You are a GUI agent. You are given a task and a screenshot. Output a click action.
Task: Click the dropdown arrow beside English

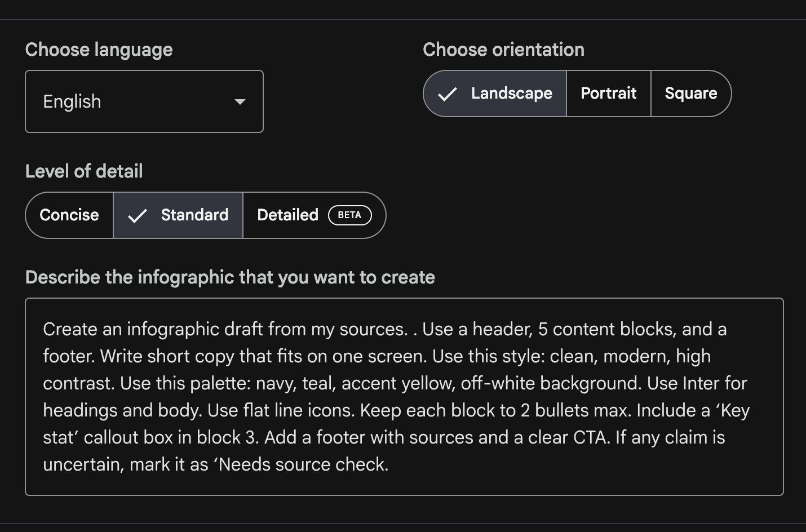click(240, 102)
